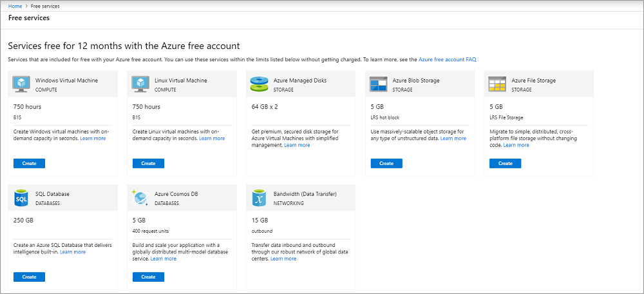Image resolution: width=644 pixels, height=294 pixels.
Task: Select the Linux Virtual Machine title
Action: point(181,81)
